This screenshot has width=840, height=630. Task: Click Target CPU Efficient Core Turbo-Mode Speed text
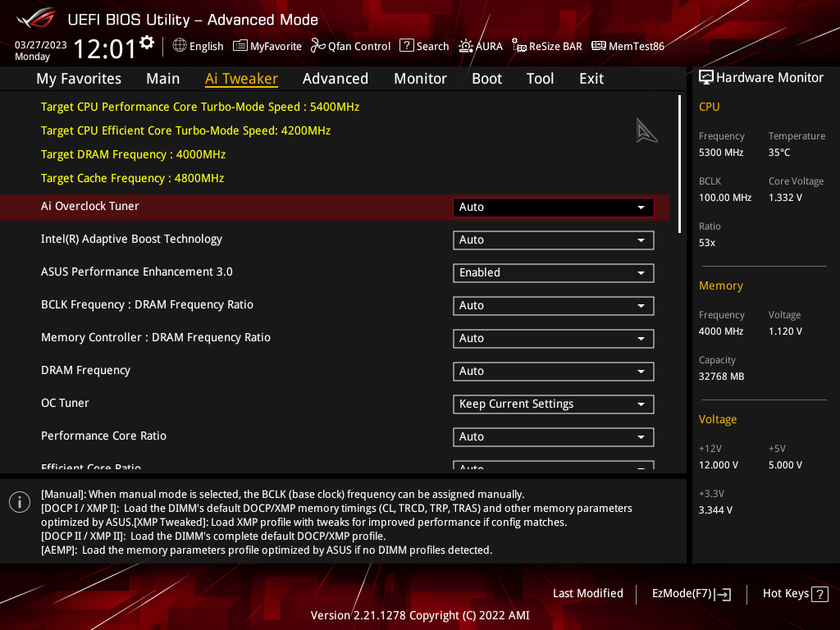pyautogui.click(x=186, y=130)
